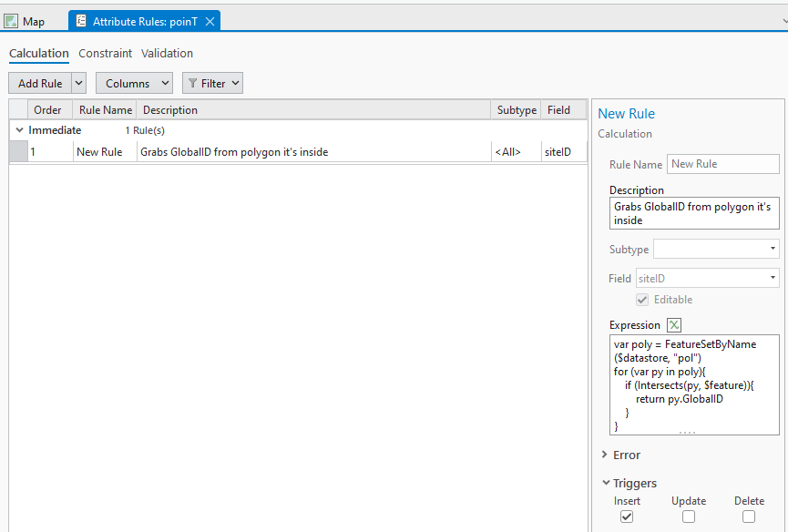Click the 'Grabs GlobalID from polygon' description cell
This screenshot has width=788, height=532.
[x=314, y=152]
